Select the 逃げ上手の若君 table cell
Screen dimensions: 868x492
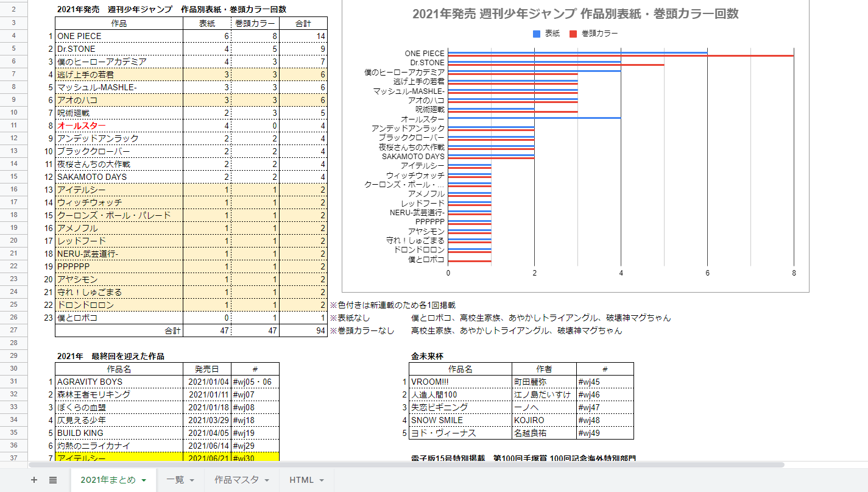pos(119,74)
